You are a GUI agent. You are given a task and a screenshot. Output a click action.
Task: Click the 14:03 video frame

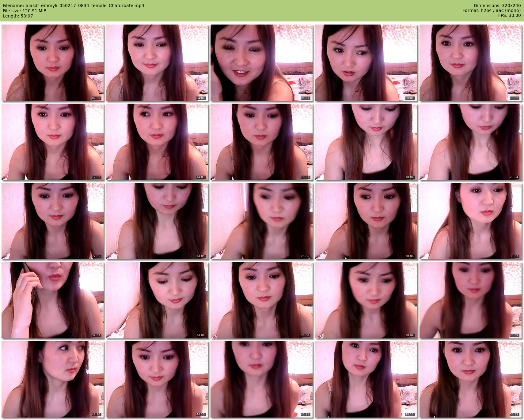157,142
